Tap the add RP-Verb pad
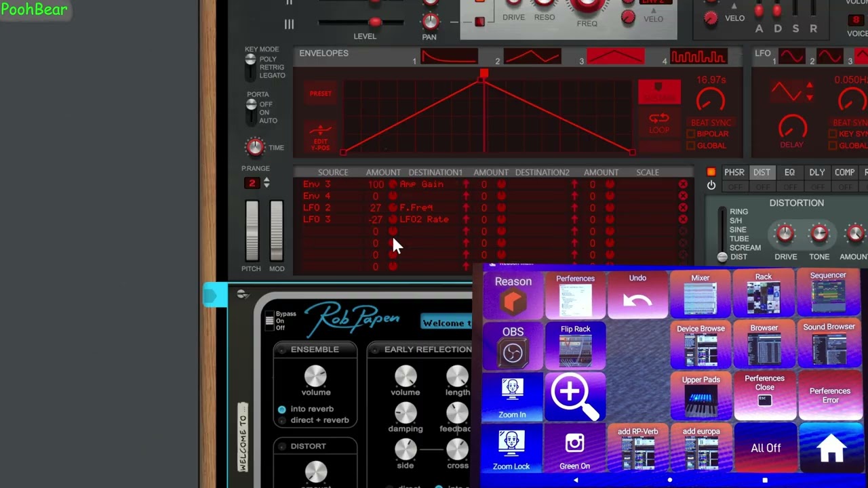Viewport: 868px width, 488px height. click(x=637, y=448)
